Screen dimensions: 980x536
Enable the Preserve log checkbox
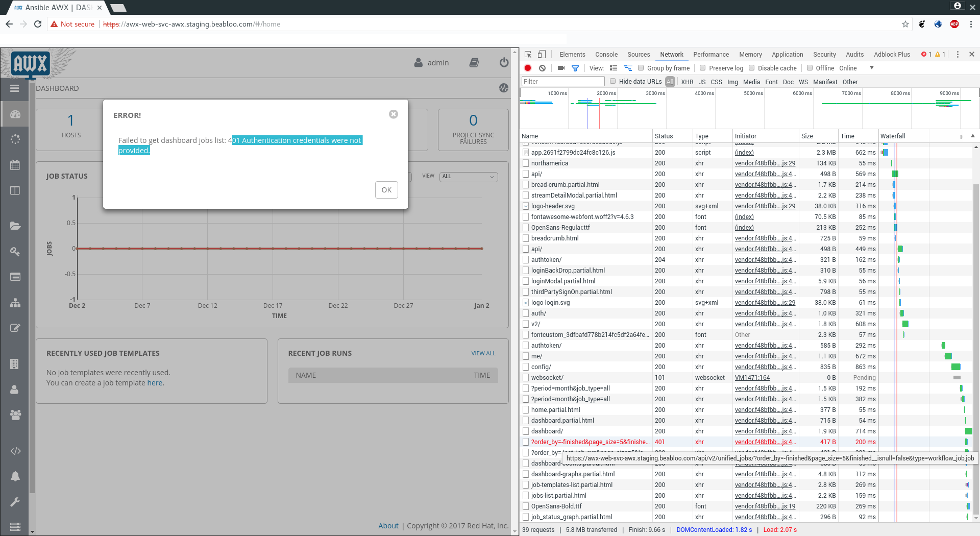click(x=703, y=68)
